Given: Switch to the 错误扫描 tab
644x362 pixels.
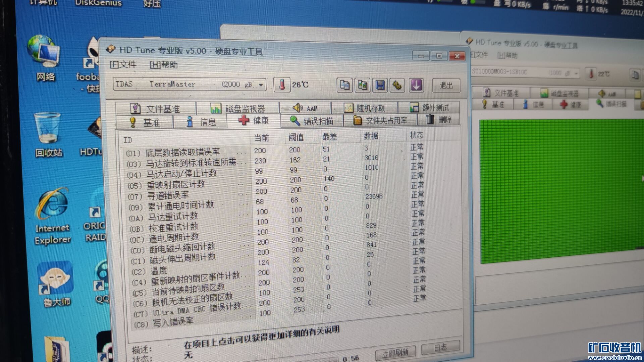Looking at the screenshot, I should click(x=312, y=121).
